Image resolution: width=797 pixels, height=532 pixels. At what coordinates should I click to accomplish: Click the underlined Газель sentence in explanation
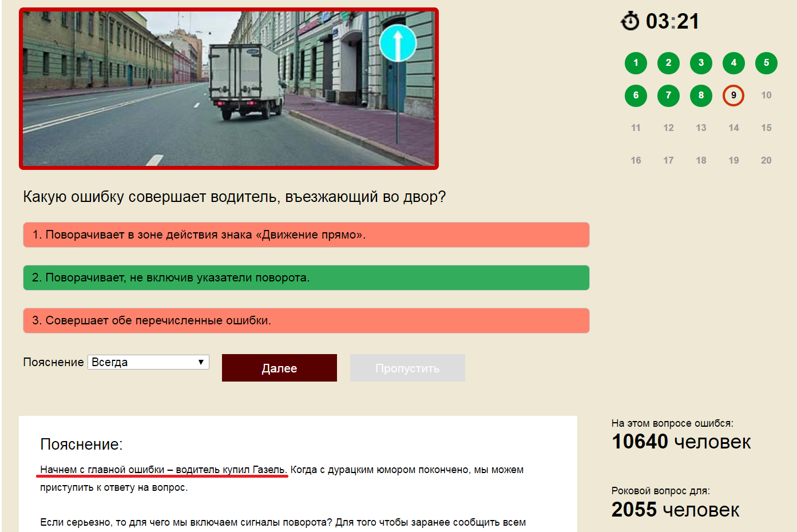163,470
